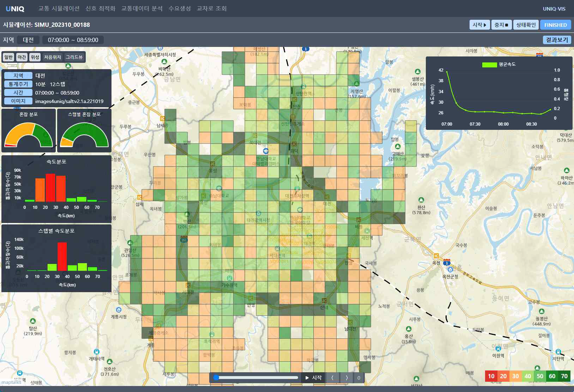The width and height of the screenshot is (574, 392).
Task: Switch map to 위성 satellite mode
Action: coord(35,57)
